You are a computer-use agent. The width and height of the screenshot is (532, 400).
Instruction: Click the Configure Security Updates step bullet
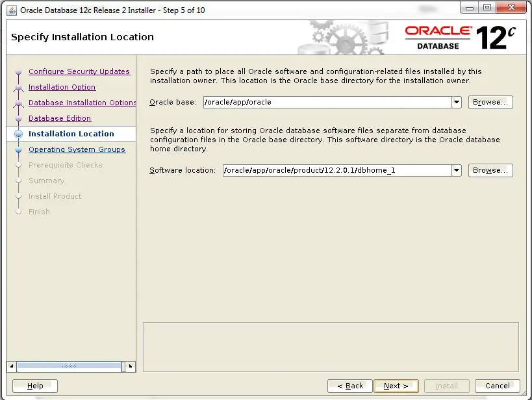(19, 72)
